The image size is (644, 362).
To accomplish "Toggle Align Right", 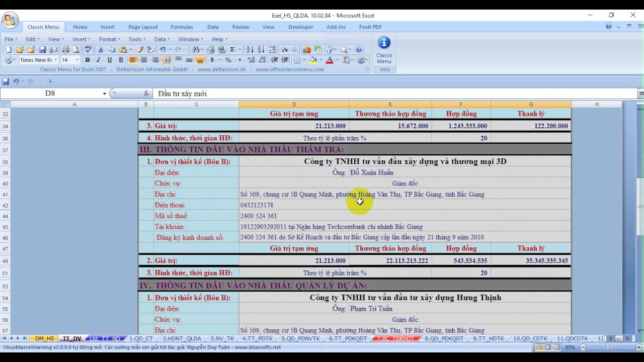I will [x=155, y=60].
